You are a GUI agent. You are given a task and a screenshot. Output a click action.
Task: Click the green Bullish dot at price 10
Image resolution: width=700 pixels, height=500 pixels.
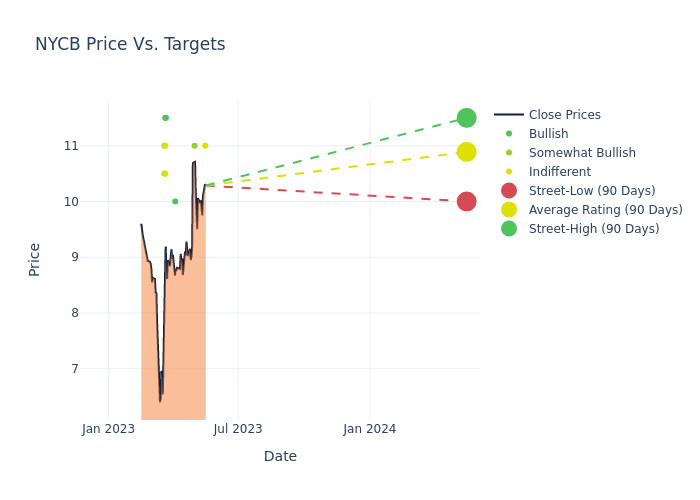pos(175,201)
